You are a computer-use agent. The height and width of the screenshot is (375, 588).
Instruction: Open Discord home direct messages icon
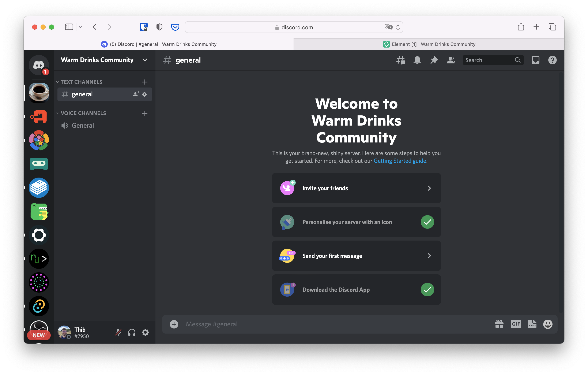click(39, 65)
